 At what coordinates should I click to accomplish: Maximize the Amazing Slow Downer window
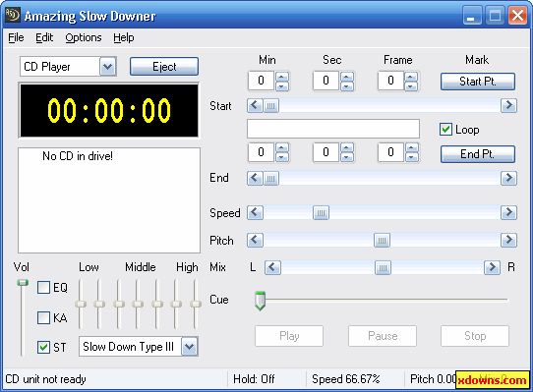(495, 16)
